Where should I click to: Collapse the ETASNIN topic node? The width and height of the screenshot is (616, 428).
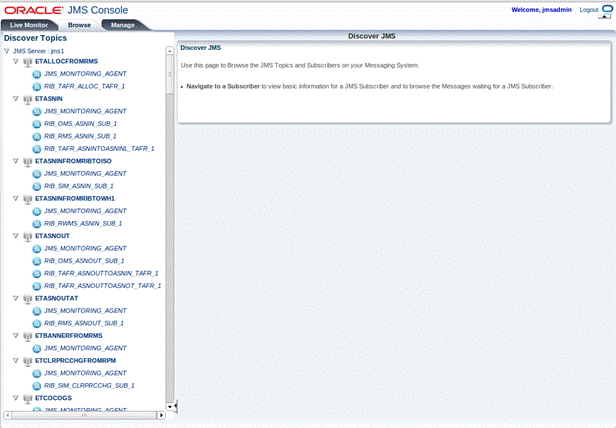click(16, 99)
